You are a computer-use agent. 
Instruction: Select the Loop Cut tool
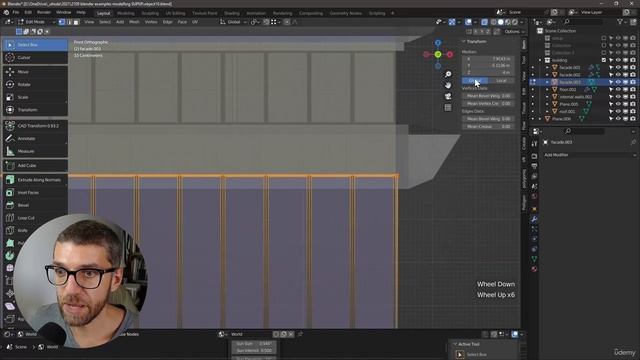[x=35, y=218]
